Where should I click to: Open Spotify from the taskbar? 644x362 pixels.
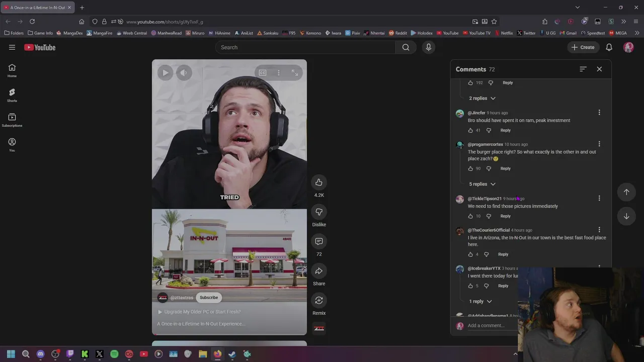tap(114, 354)
